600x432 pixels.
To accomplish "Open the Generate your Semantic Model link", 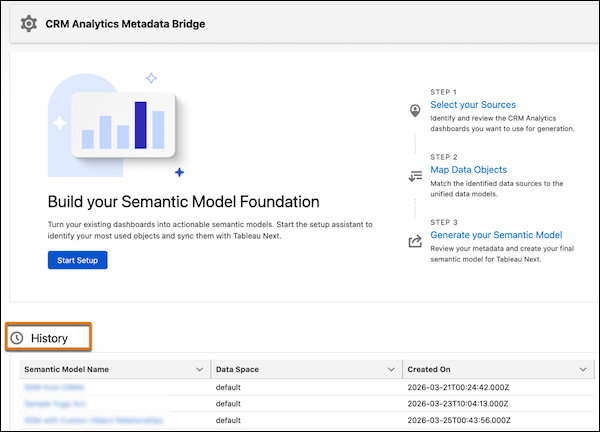I will (496, 235).
